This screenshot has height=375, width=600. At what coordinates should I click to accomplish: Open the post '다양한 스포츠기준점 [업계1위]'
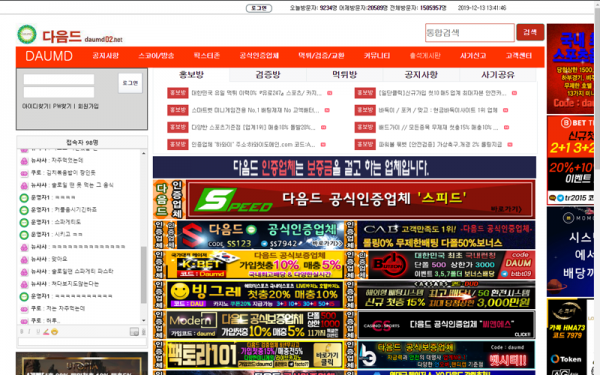pos(253,127)
